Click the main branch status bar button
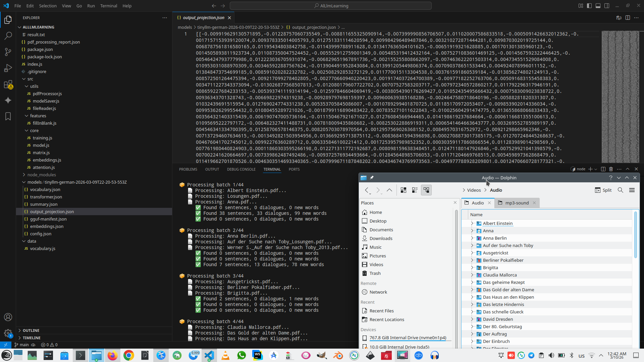 tap(22, 345)
